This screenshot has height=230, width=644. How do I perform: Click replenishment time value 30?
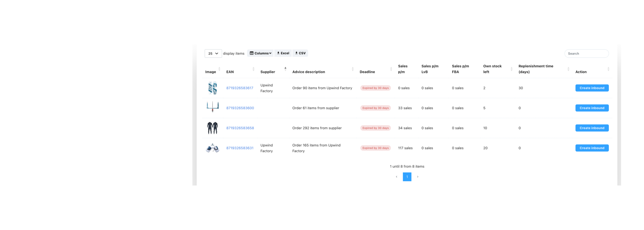(520, 88)
